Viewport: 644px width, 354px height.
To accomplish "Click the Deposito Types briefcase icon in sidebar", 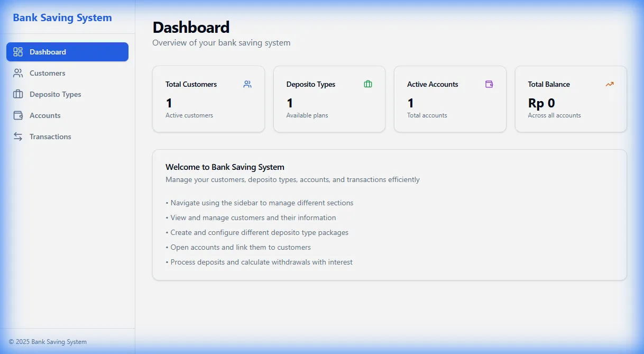I will click(18, 94).
